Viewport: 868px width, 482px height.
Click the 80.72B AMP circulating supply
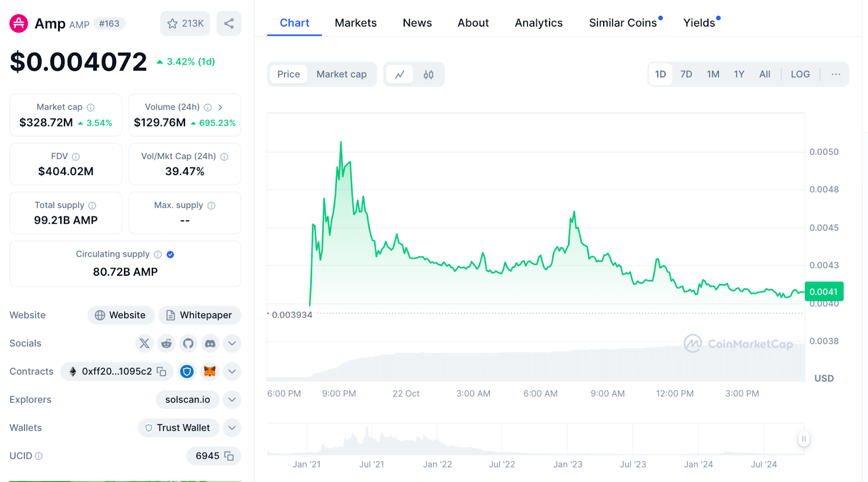(125, 272)
